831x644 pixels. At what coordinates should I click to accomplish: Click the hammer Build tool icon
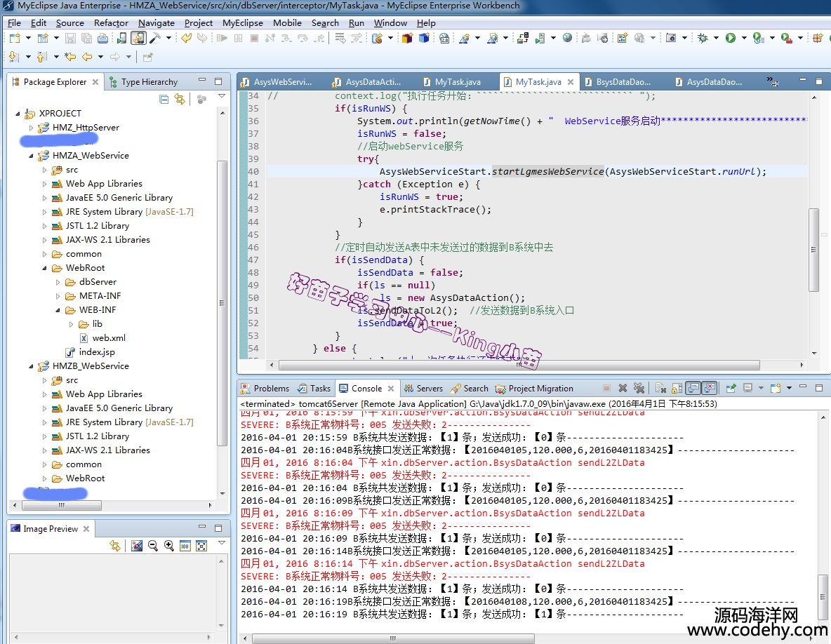coord(155,38)
